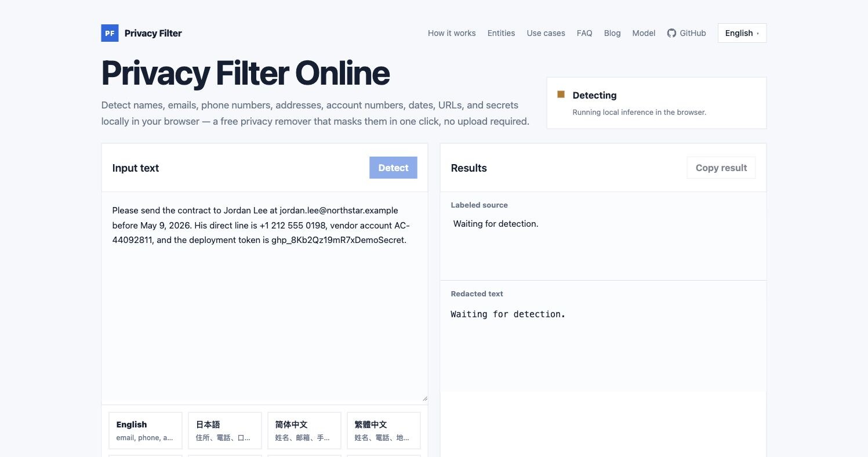
Task: Select the 繁體中文 sample card
Action: [384, 430]
